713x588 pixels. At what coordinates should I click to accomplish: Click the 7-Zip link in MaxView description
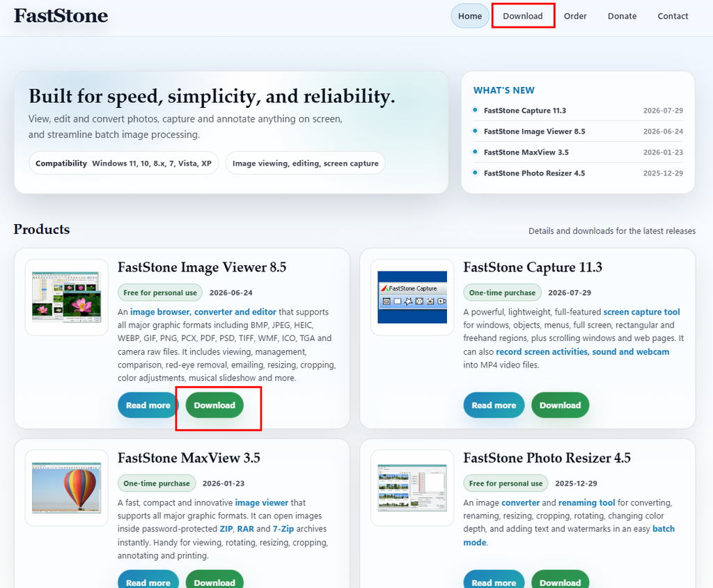click(x=283, y=529)
